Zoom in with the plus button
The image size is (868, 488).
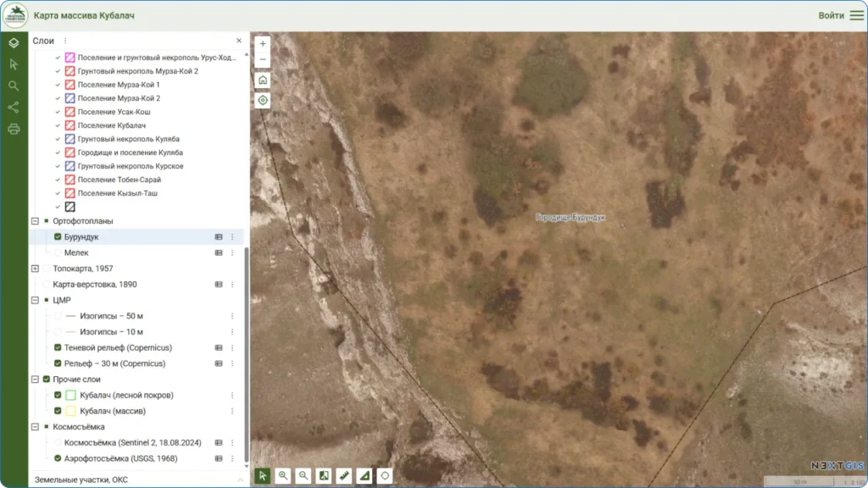[x=263, y=43]
